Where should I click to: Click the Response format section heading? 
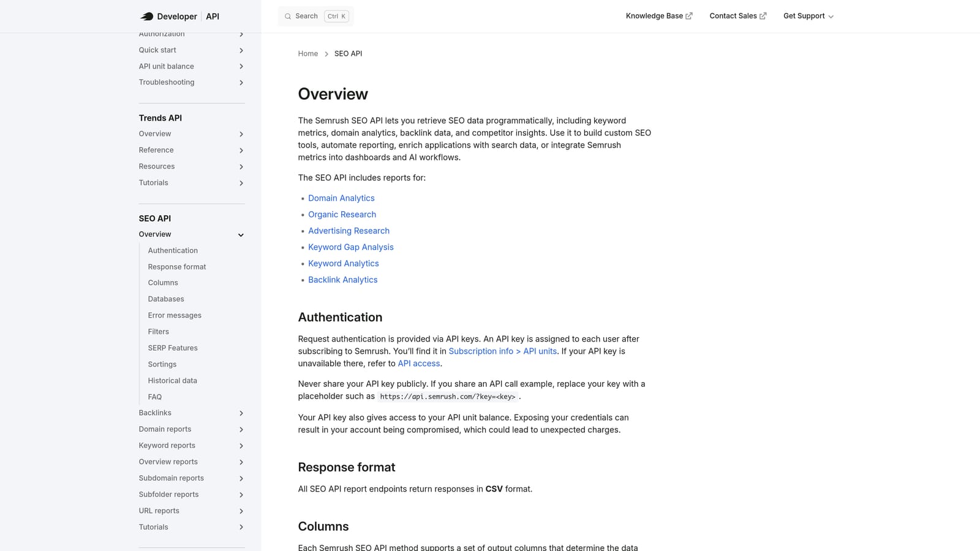click(x=347, y=467)
